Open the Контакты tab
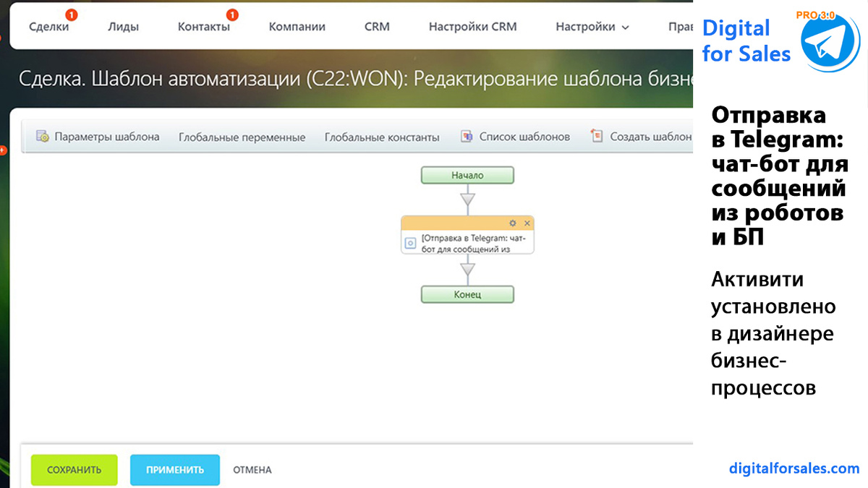 click(204, 27)
